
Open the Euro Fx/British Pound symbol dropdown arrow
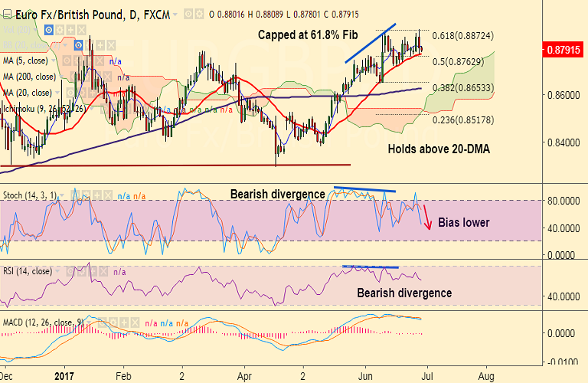175,15
